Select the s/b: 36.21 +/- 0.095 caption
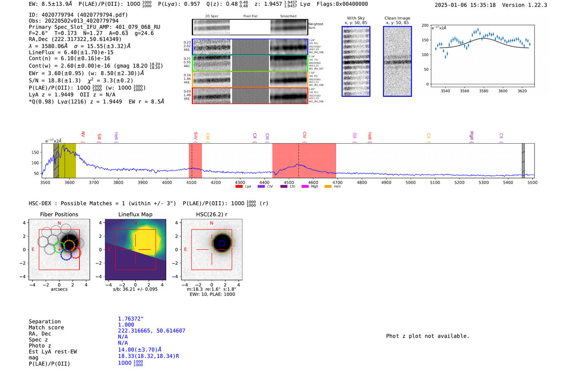576x392 pixels. point(135,289)
